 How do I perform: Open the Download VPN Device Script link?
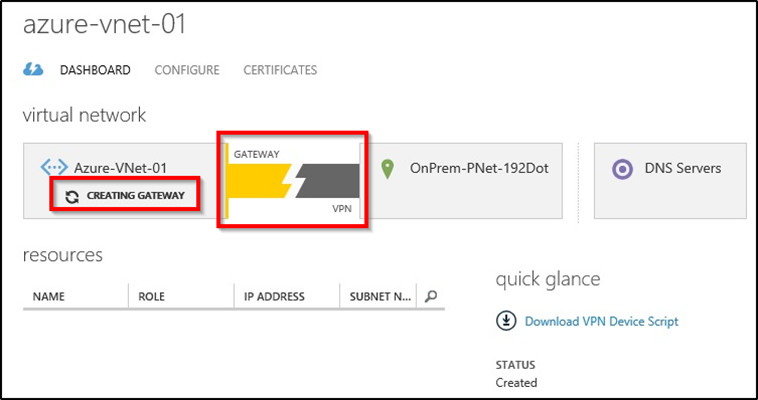pyautogui.click(x=601, y=322)
